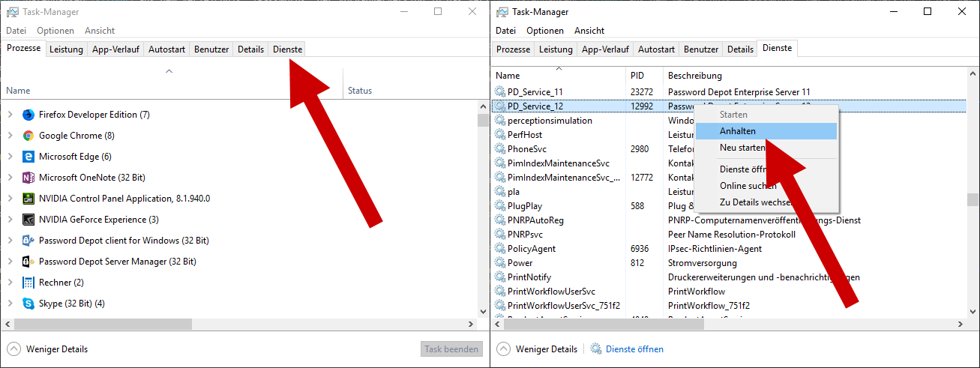980x368 pixels.
Task: Select the PrintWorkflowUserSvc_751f2 service row
Action: pyautogui.click(x=730, y=305)
